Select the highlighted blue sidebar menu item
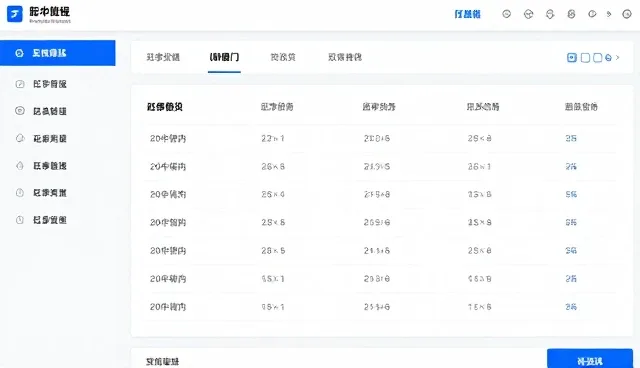 pos(58,53)
